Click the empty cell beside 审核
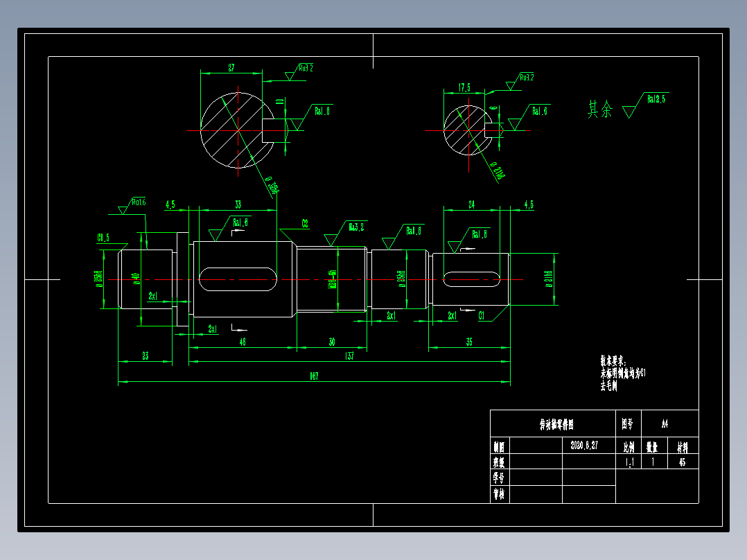 coord(536,494)
